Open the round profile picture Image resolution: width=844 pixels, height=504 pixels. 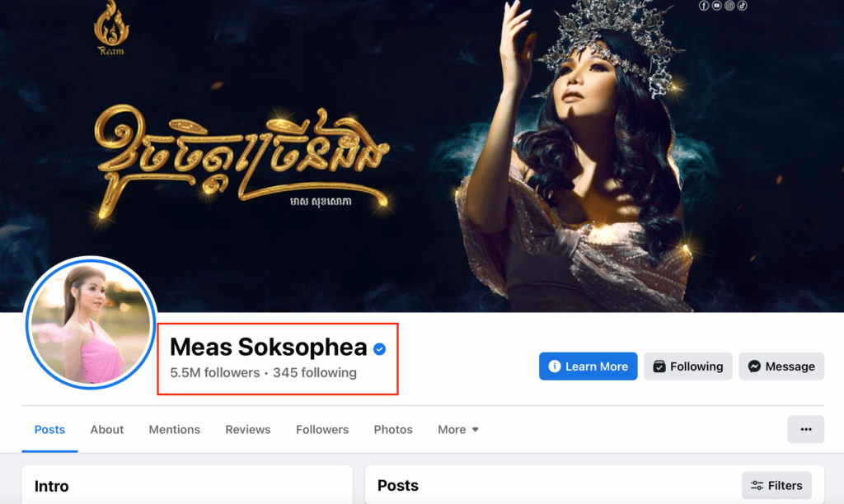90,324
